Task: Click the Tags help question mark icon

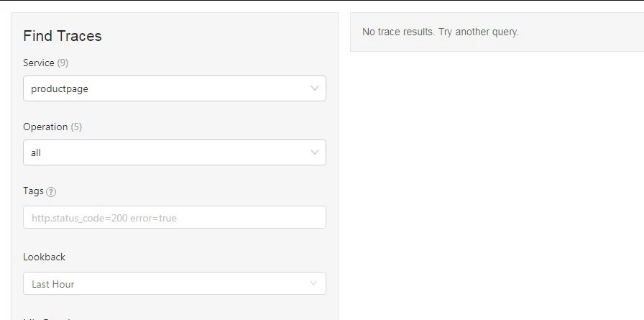Action: [x=51, y=192]
